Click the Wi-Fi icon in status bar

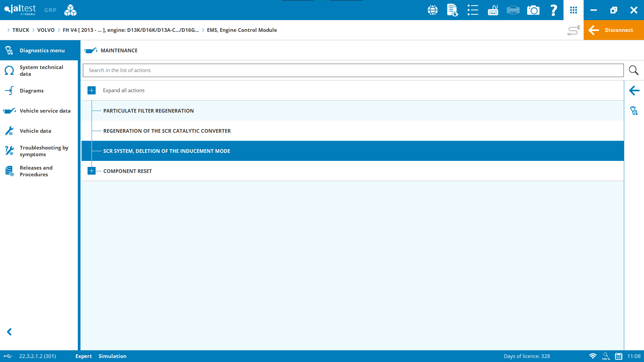point(593,356)
